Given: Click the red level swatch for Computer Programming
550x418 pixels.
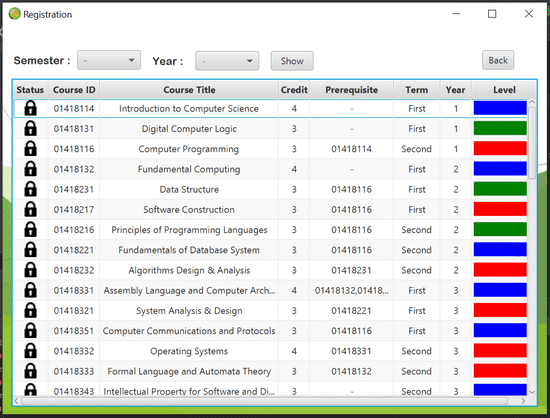Looking at the screenshot, I should 500,149.
